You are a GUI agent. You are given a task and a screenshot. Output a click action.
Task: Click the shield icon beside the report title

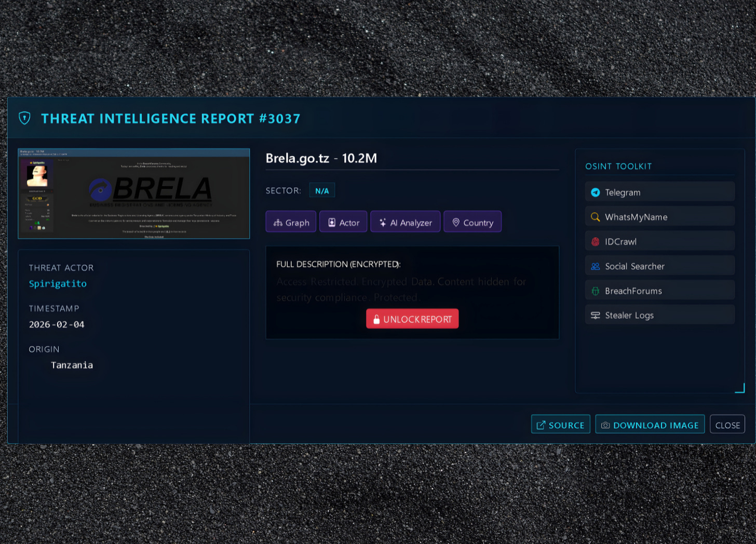pyautogui.click(x=24, y=118)
